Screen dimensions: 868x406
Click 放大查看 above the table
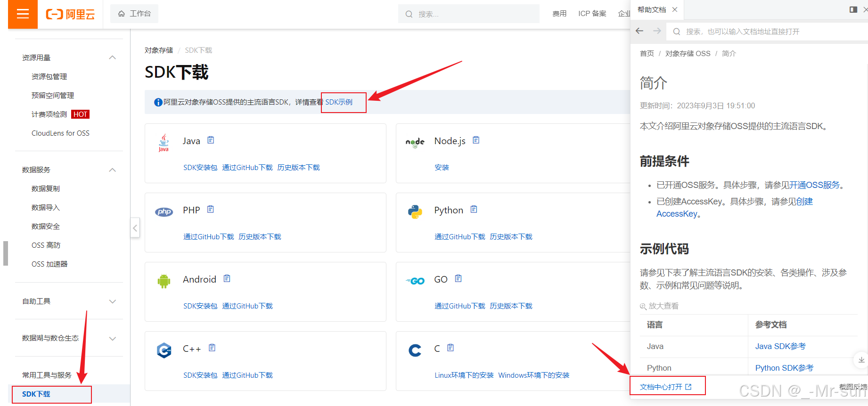pyautogui.click(x=659, y=306)
